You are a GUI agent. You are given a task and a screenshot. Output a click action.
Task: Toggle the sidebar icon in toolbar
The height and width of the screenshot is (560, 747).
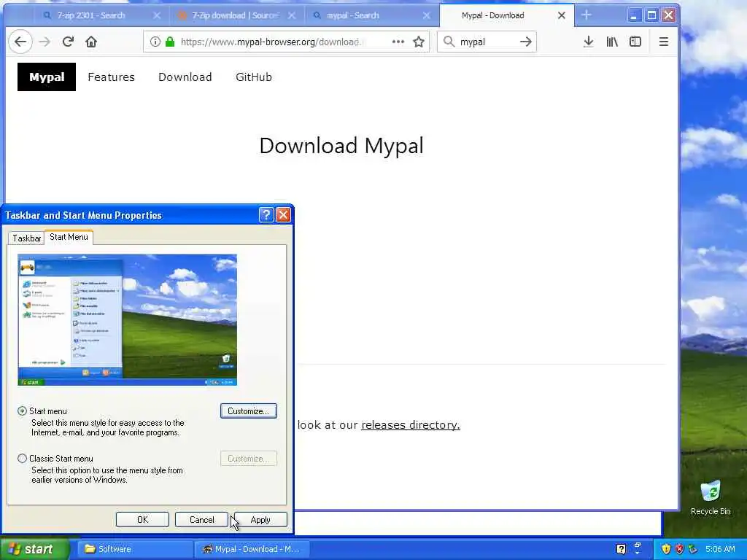(x=635, y=42)
